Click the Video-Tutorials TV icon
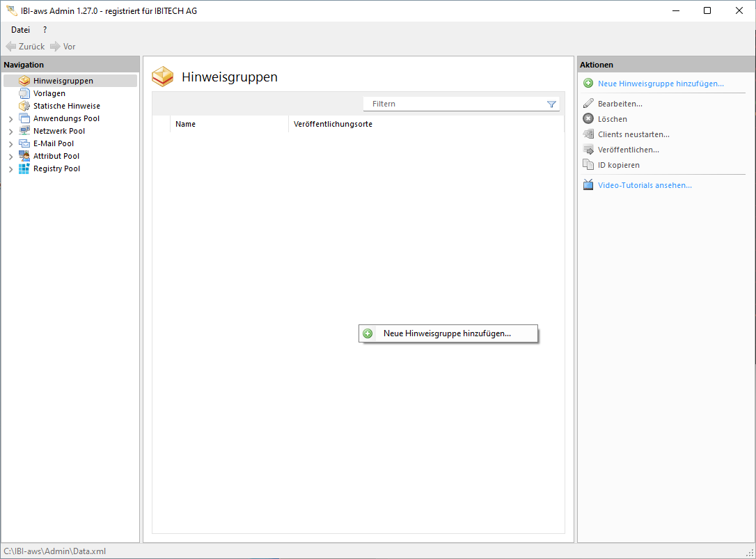The width and height of the screenshot is (756, 559). click(588, 185)
